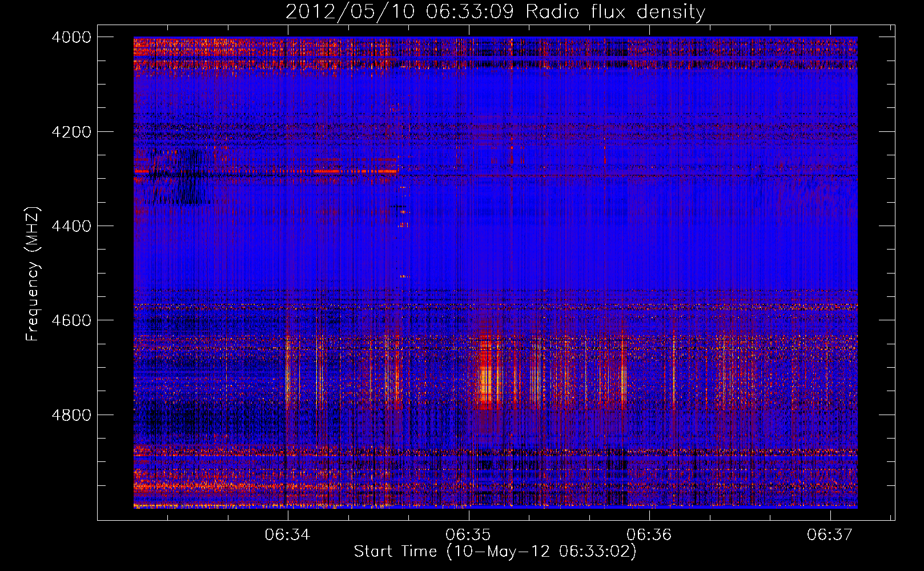The width and height of the screenshot is (924, 571).
Task: Click the 06:36 time tick label
Action: (649, 534)
